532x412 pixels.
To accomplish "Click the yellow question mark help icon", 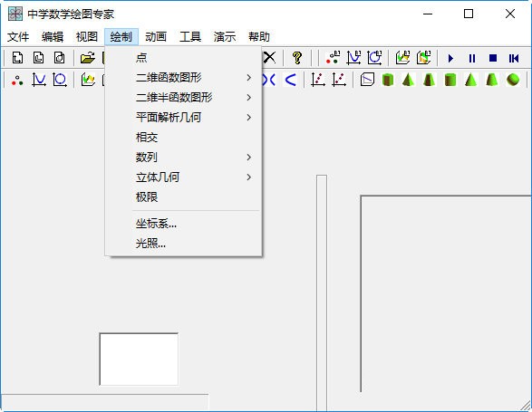I will point(297,58).
